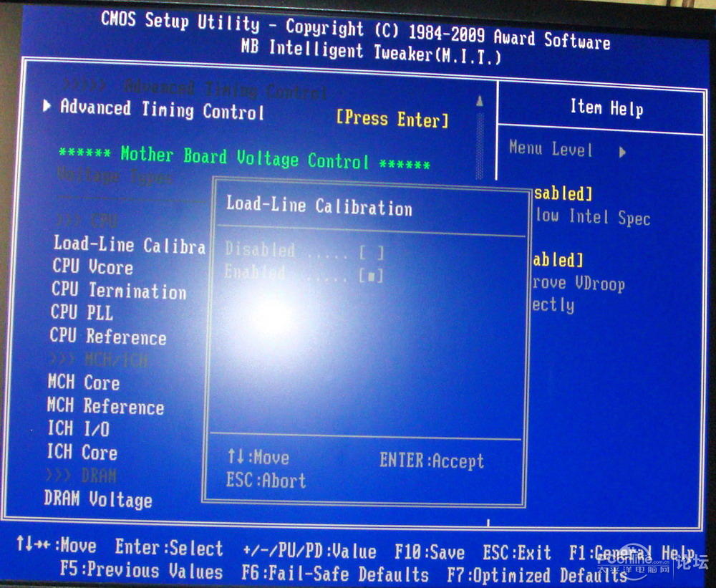This screenshot has width=716, height=588.
Task: Select the ICH Core setting
Action: (82, 453)
